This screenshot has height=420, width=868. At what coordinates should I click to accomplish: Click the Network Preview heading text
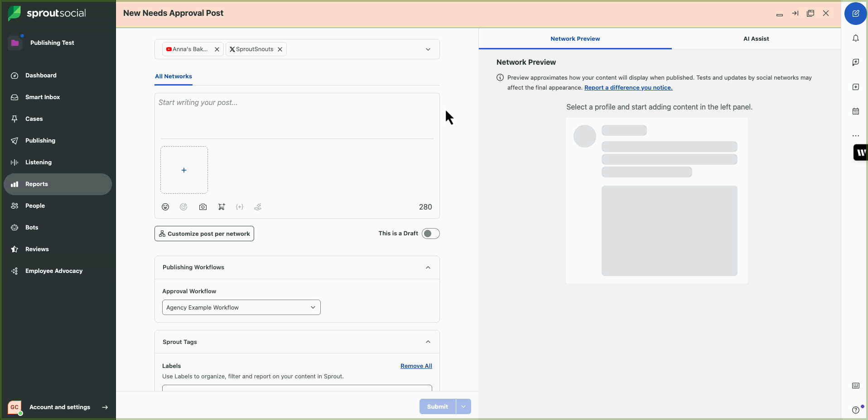click(526, 62)
